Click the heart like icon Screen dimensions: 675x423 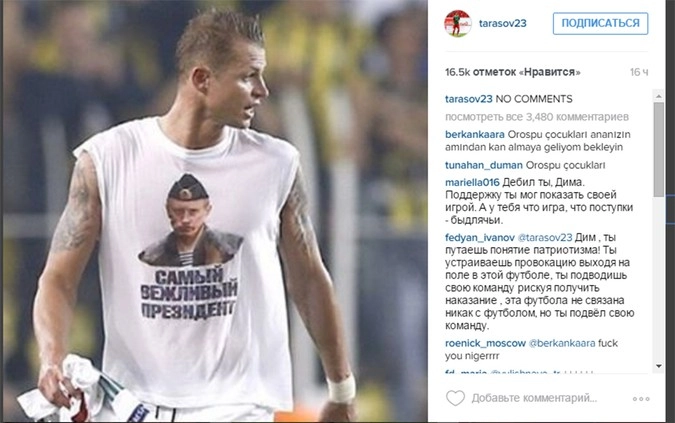(x=455, y=398)
